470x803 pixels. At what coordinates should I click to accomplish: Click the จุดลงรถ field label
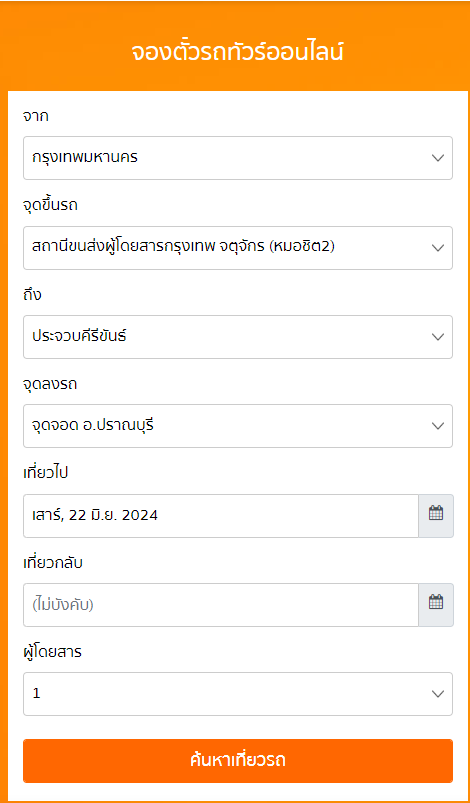[50, 384]
